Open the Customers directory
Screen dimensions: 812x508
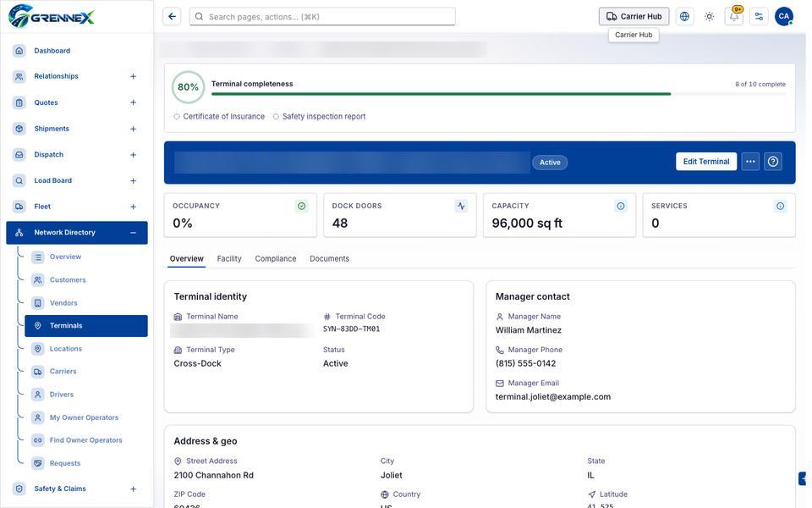click(x=86, y=280)
